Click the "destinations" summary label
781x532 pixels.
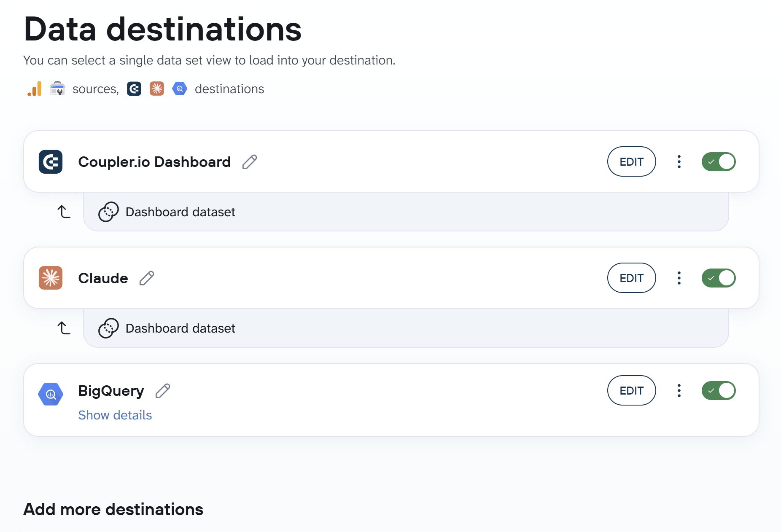coord(229,89)
